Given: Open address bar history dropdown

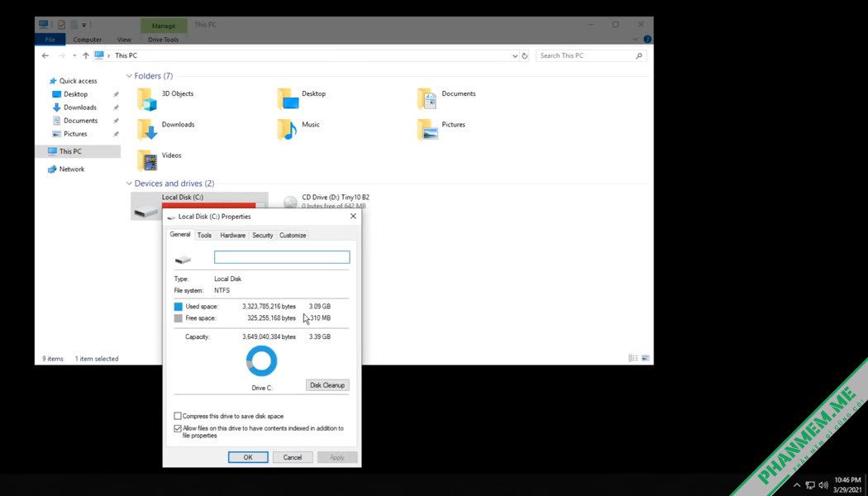Looking at the screenshot, I should pyautogui.click(x=515, y=55).
